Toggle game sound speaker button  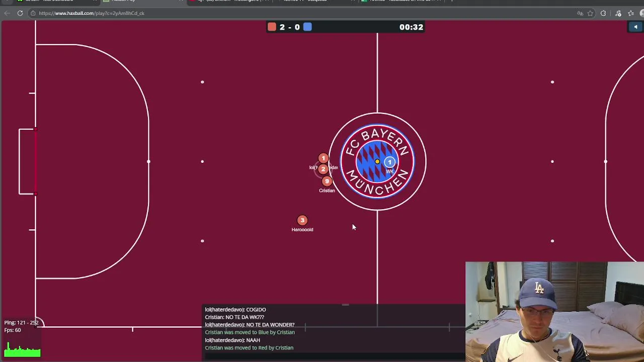(635, 27)
